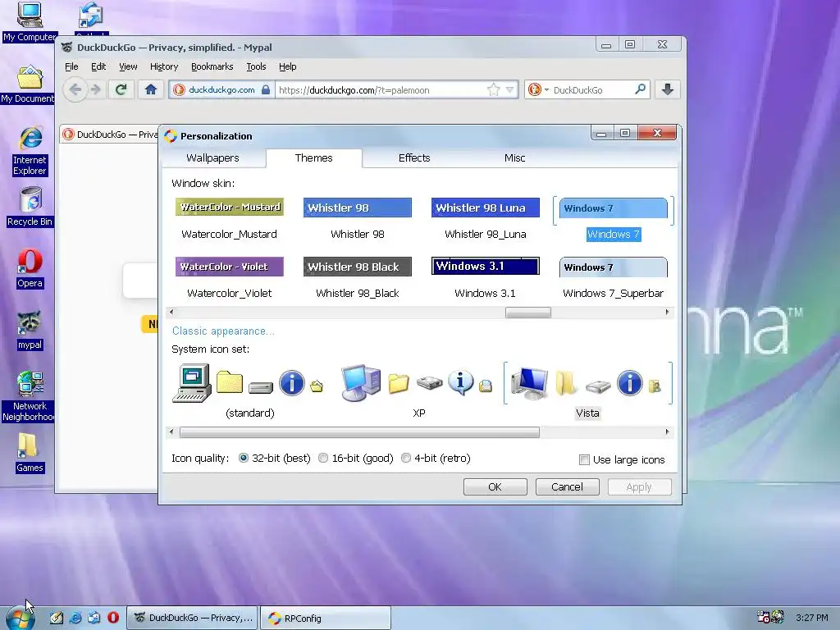Select the 16-bit (good) icon quality

pos(323,458)
